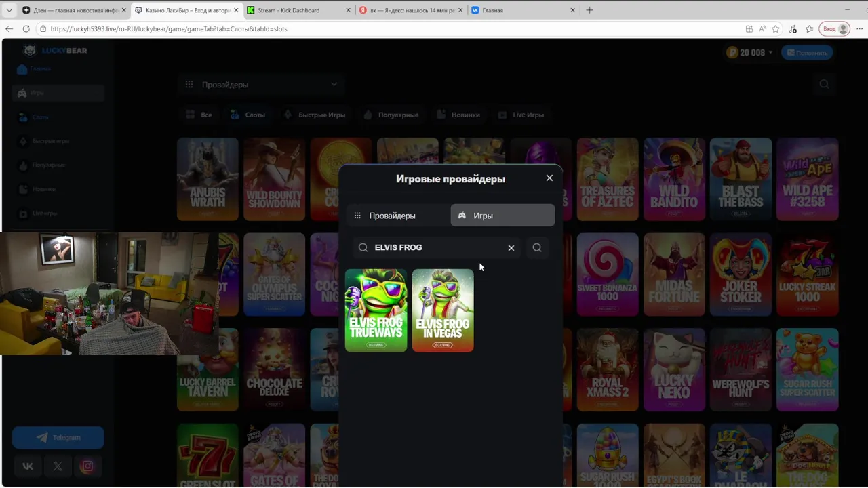Image resolution: width=868 pixels, height=488 pixels.
Task: Select the Live-Игры category filter
Action: [x=521, y=115]
